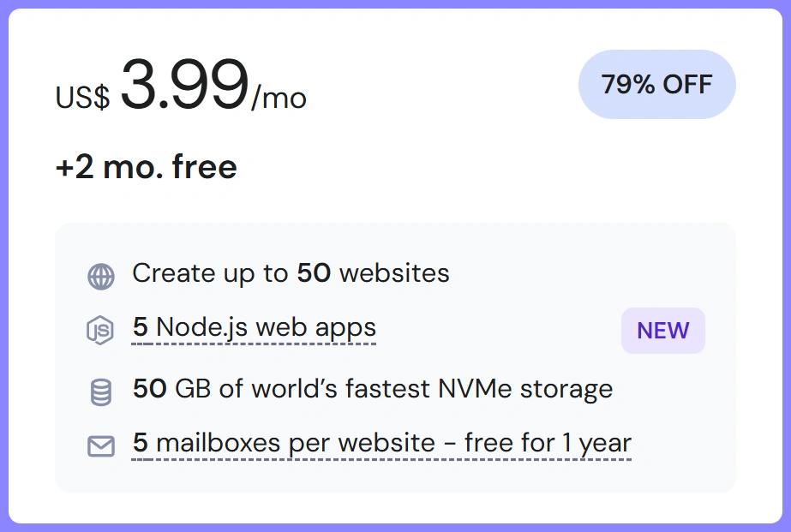The image size is (791, 532).
Task: Click the NEW badge next to Node.js apps
Action: [662, 331]
